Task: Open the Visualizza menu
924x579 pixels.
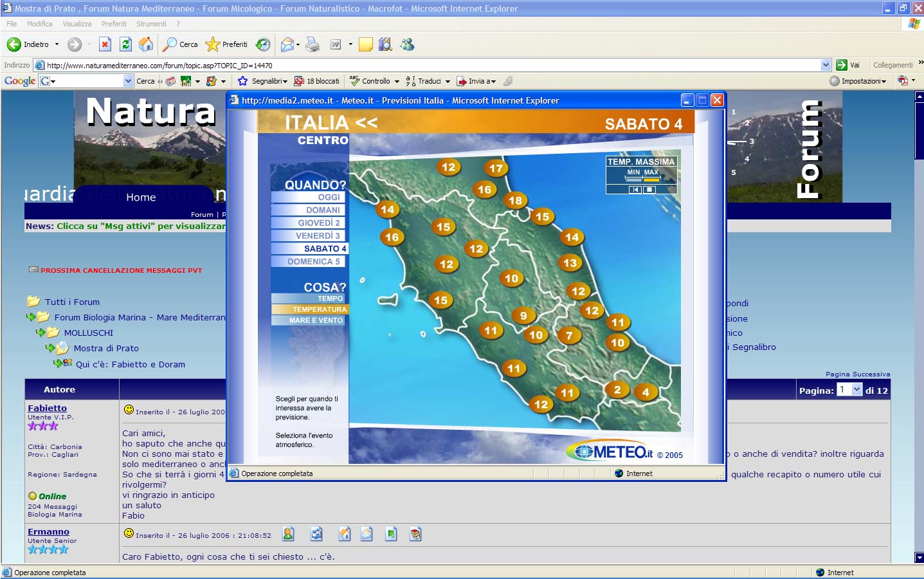Action: (x=77, y=24)
